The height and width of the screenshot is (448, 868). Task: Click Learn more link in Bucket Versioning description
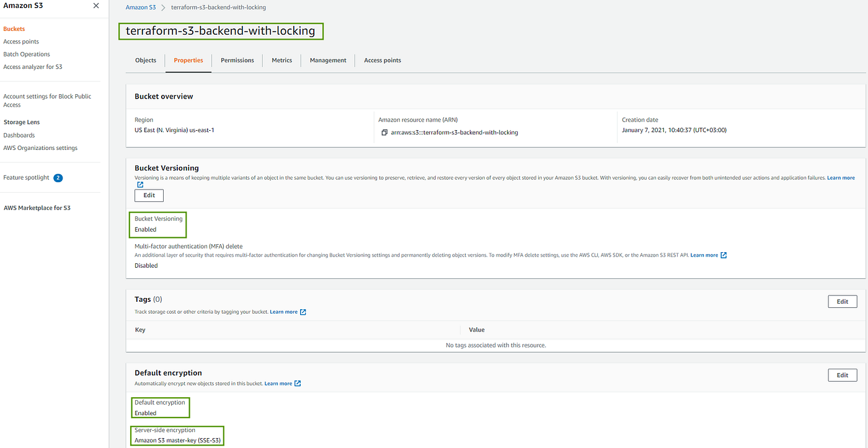coord(841,178)
